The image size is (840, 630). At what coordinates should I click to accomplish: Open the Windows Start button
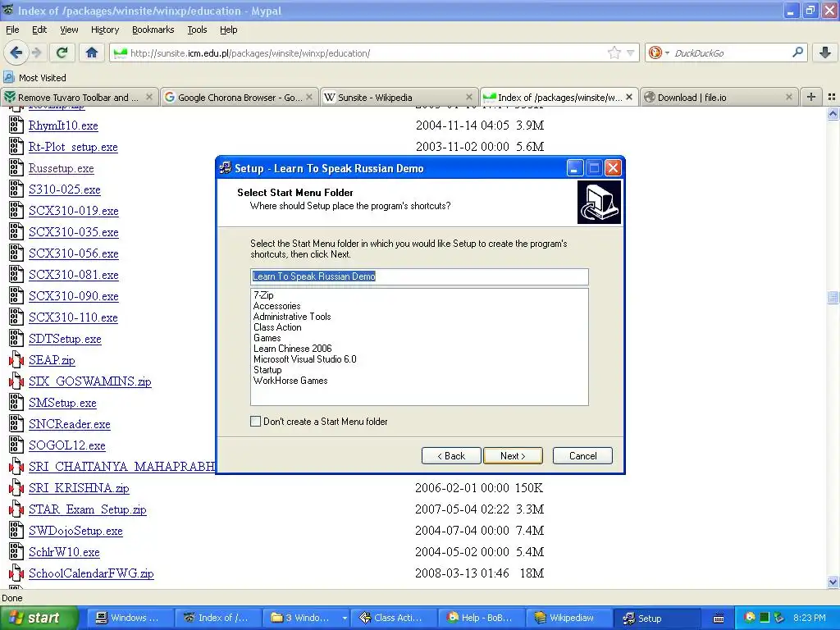click(39, 618)
